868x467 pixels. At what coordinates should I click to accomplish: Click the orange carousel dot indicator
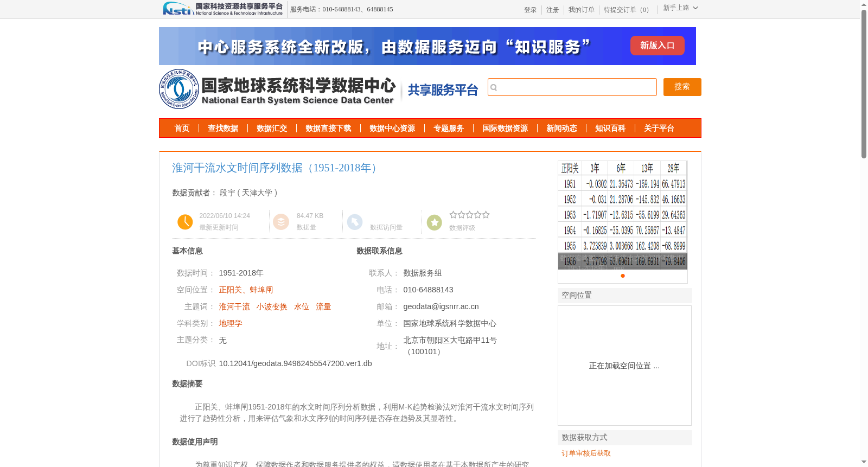pyautogui.click(x=623, y=276)
